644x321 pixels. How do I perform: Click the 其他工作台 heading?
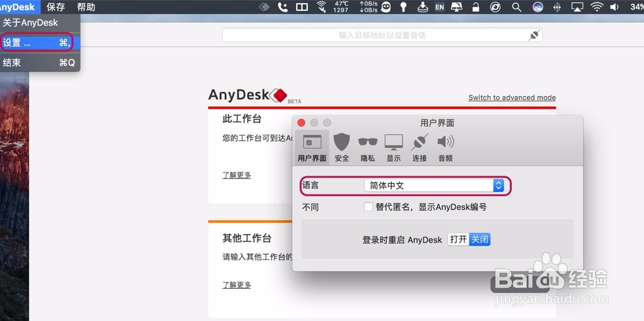pyautogui.click(x=247, y=239)
